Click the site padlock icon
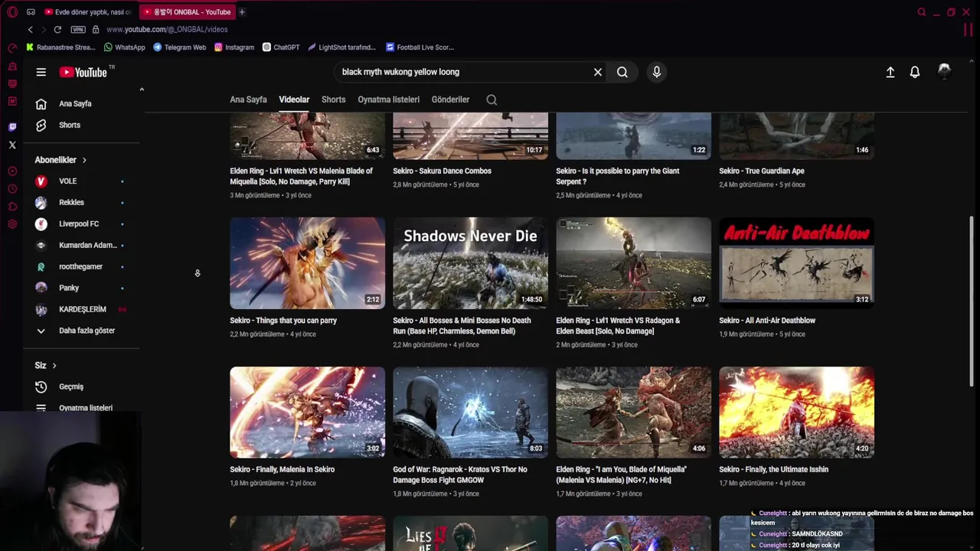Viewport: 980px width, 551px height. [x=96, y=29]
